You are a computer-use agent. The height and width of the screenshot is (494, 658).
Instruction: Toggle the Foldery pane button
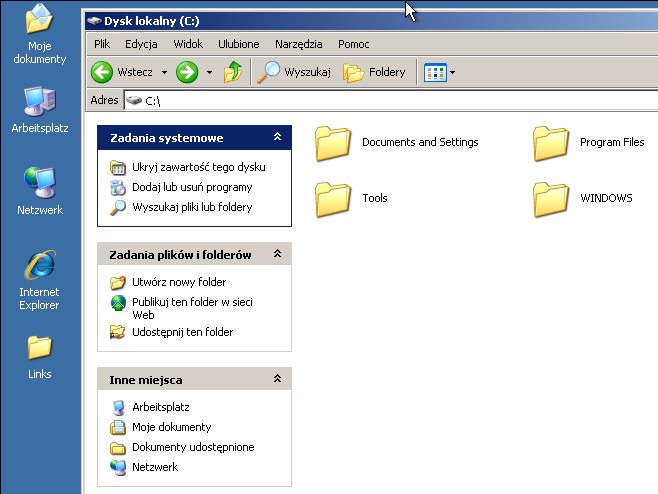[375, 72]
